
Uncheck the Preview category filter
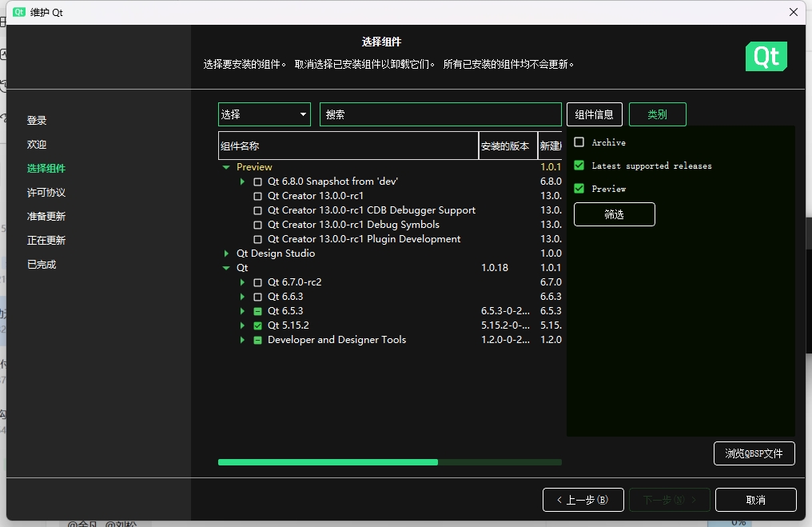[579, 189]
